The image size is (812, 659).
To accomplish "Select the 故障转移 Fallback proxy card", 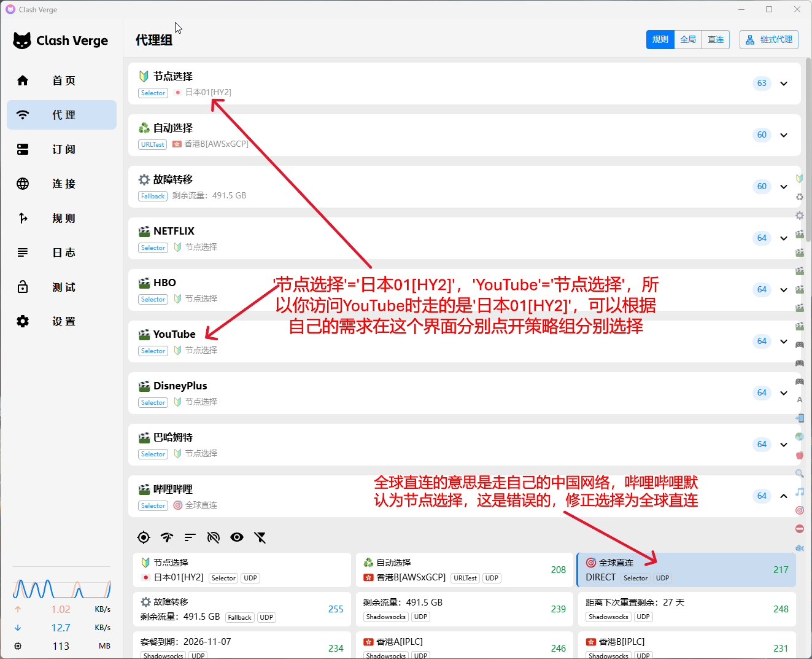I will (x=242, y=609).
